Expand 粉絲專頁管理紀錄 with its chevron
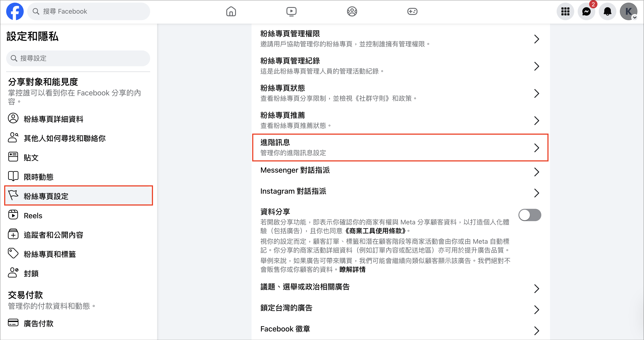 click(x=536, y=66)
